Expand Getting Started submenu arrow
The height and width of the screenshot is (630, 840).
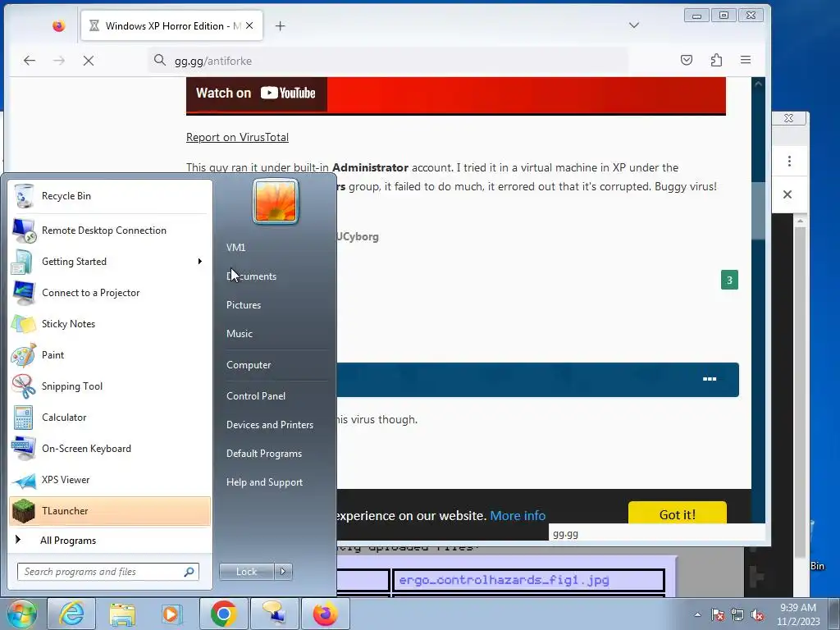coord(200,262)
